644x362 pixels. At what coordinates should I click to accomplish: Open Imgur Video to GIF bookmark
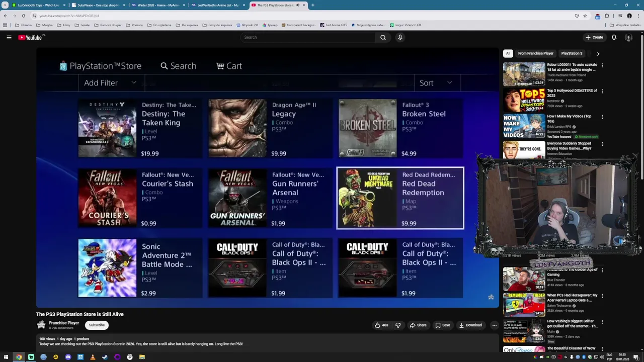(x=405, y=25)
